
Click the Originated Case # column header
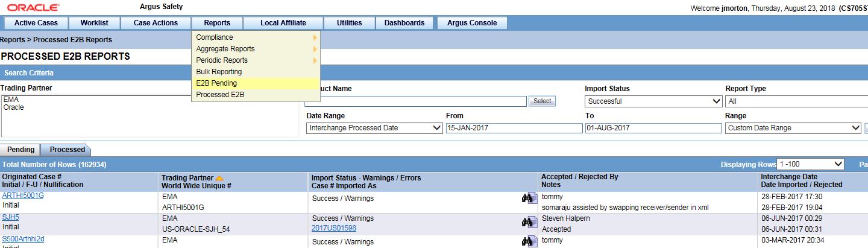32,177
